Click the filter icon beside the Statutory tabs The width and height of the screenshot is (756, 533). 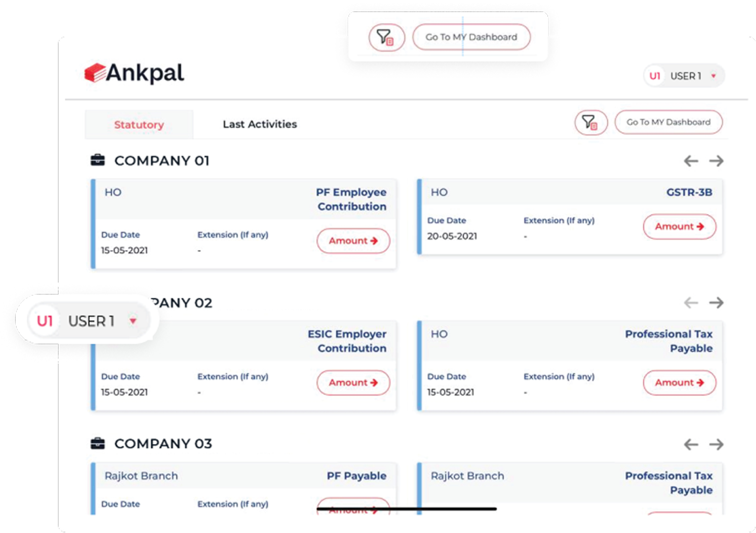click(591, 122)
